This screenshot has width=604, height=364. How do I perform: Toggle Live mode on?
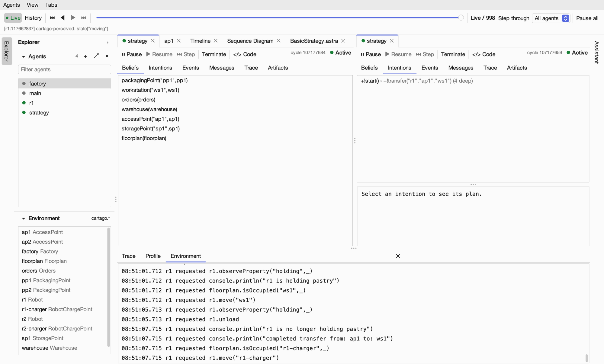pos(13,18)
